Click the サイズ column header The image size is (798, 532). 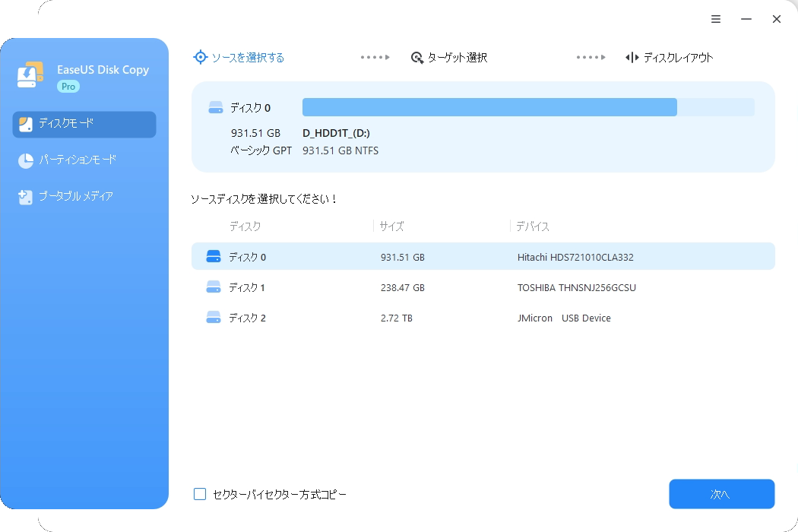coord(391,226)
